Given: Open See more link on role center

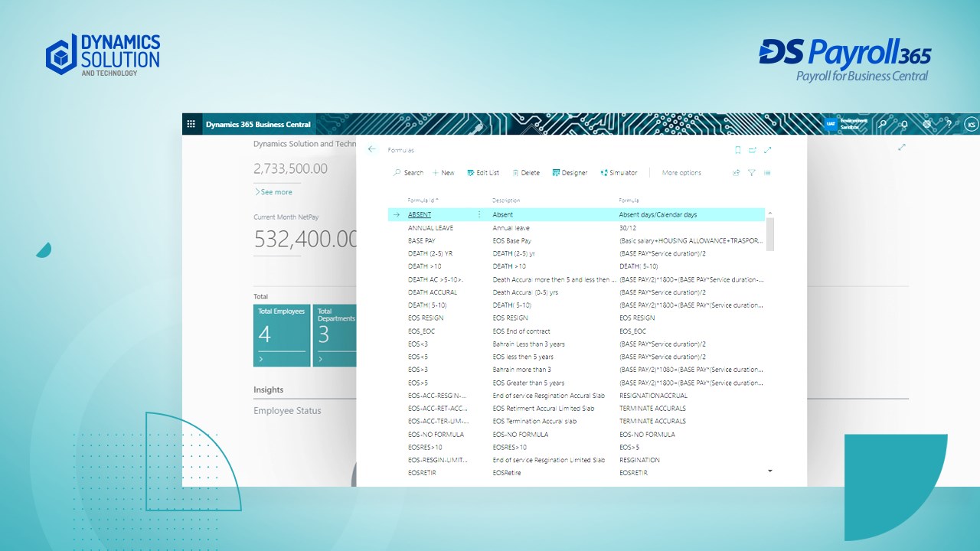Looking at the screenshot, I should coord(273,192).
